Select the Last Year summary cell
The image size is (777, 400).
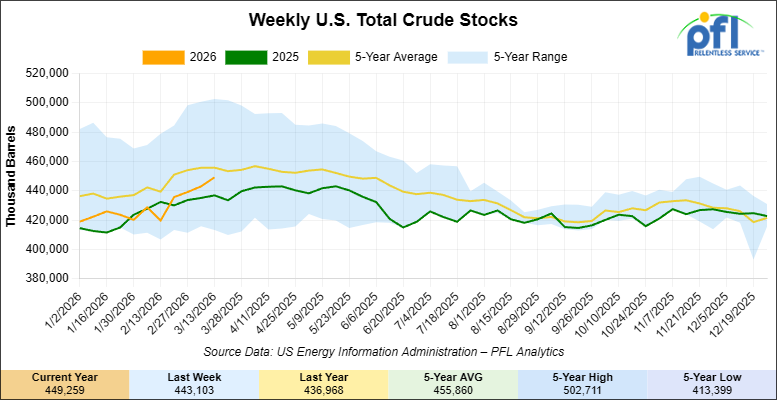(x=323, y=381)
